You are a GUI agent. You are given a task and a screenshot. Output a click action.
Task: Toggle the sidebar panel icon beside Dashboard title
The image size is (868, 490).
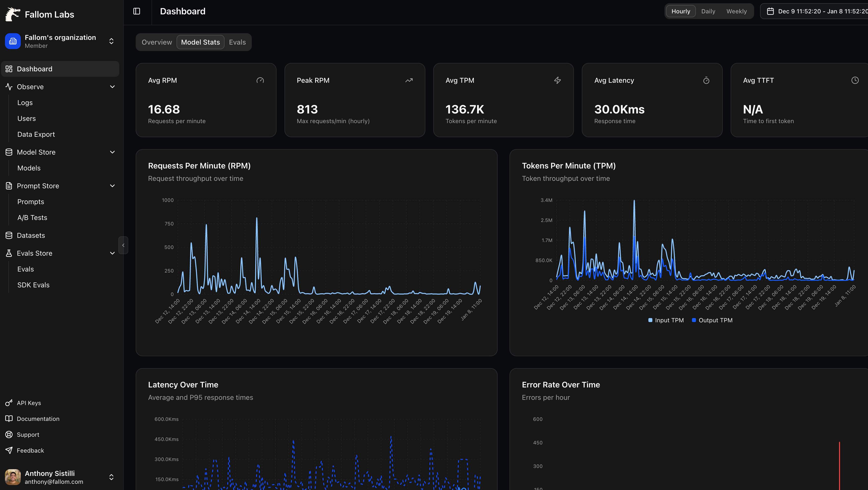[137, 11]
